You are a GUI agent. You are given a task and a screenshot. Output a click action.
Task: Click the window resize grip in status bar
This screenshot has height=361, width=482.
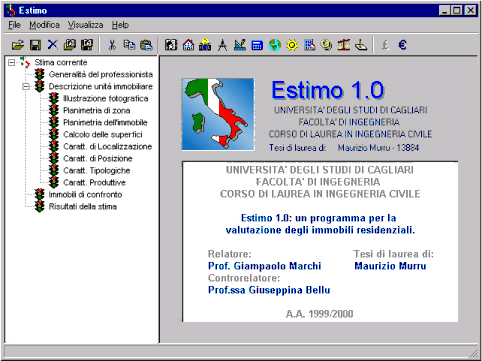(x=474, y=352)
